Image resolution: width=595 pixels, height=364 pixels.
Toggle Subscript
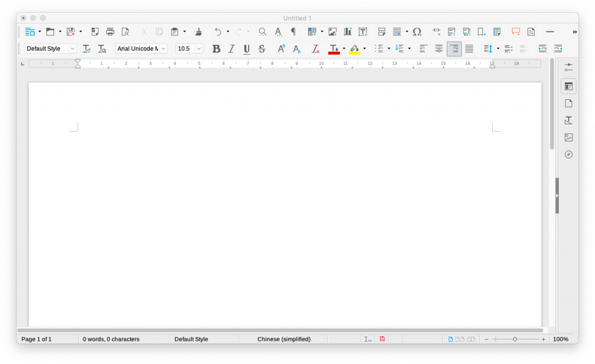coord(296,49)
